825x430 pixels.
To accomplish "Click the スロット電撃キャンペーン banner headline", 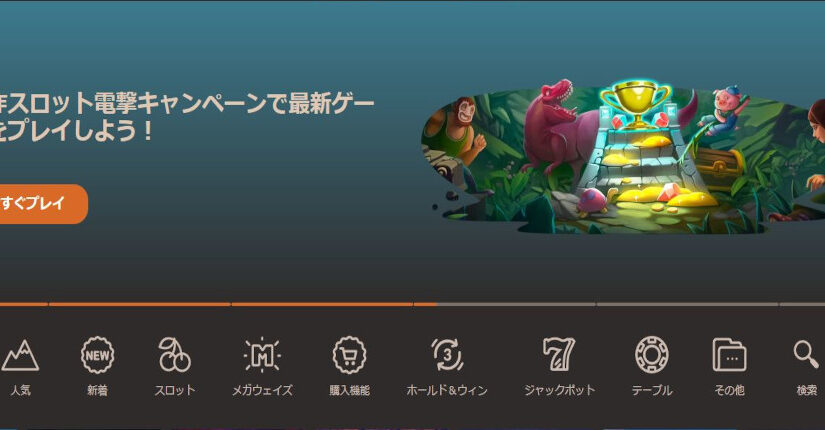I will 187,117.
